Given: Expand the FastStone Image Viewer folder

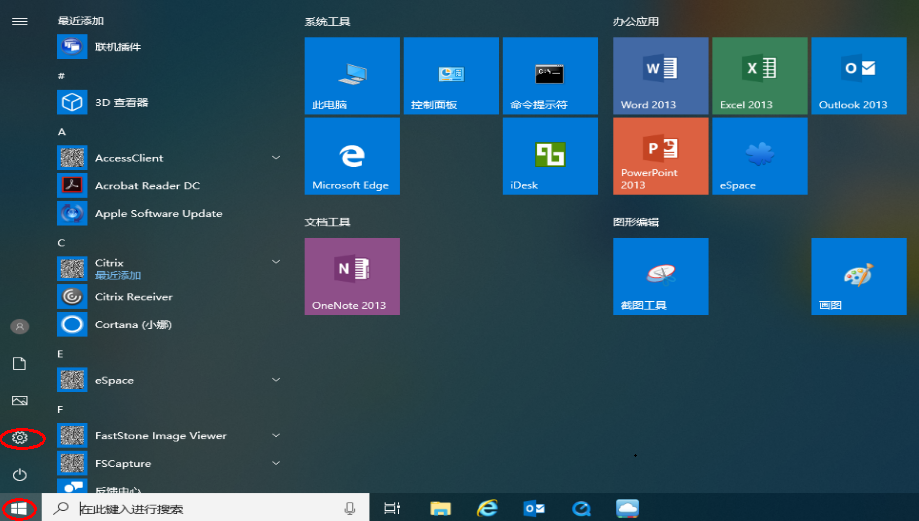Looking at the screenshot, I should [275, 436].
